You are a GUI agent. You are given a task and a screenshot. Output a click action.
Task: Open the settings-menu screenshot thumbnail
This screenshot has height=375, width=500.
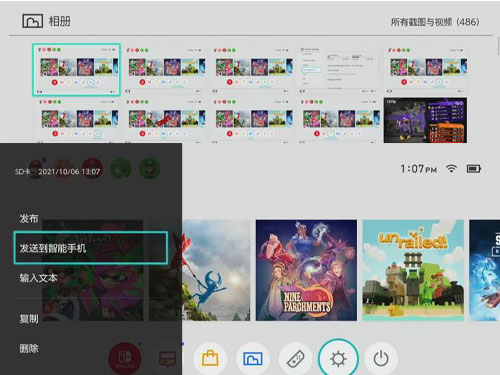(x=338, y=69)
